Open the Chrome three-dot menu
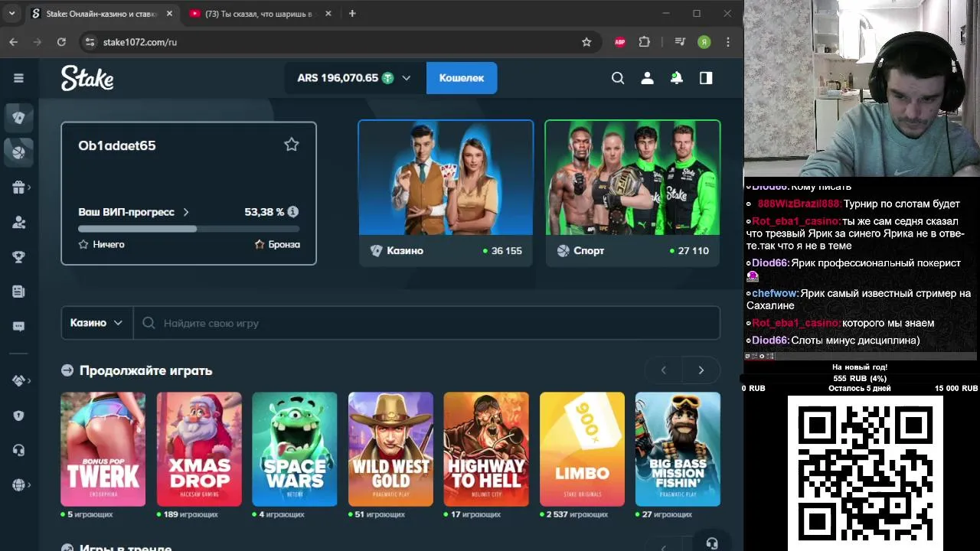The height and width of the screenshot is (551, 980). 728,42
